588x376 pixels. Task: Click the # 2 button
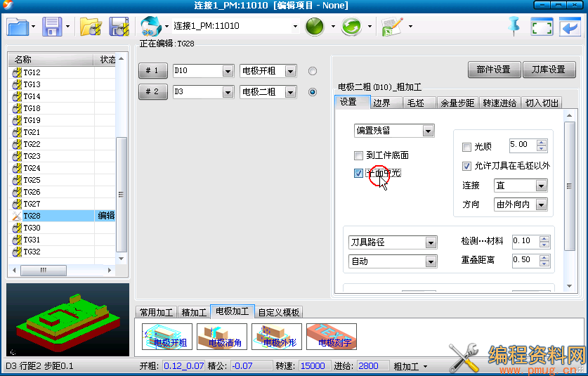(x=152, y=91)
